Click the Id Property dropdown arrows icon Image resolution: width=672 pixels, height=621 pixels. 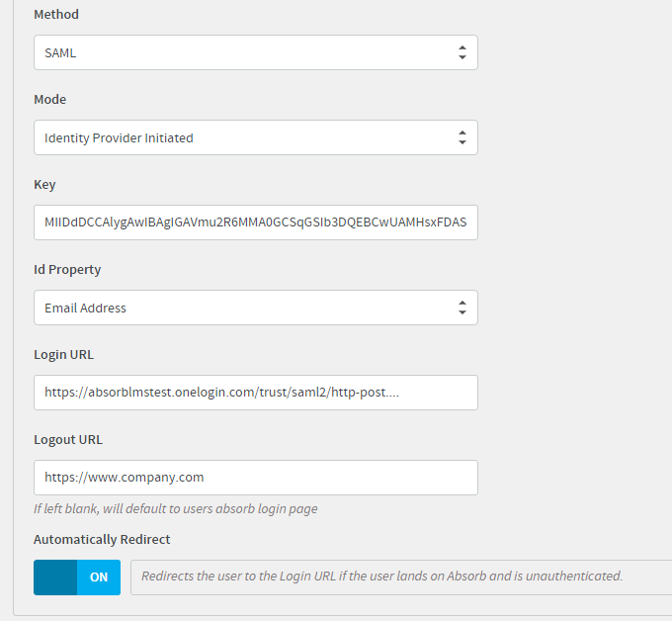coord(462,308)
